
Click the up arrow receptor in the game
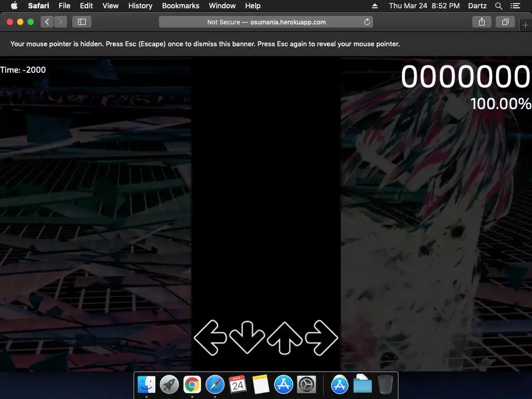click(x=285, y=338)
